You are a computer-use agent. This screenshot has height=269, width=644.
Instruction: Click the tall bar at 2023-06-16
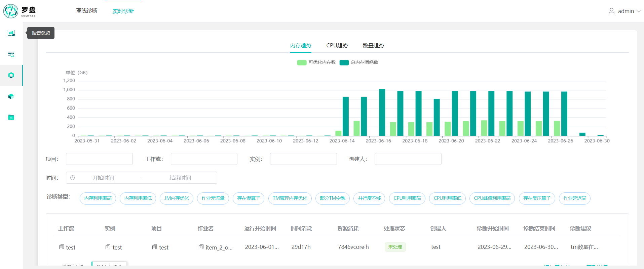382,112
